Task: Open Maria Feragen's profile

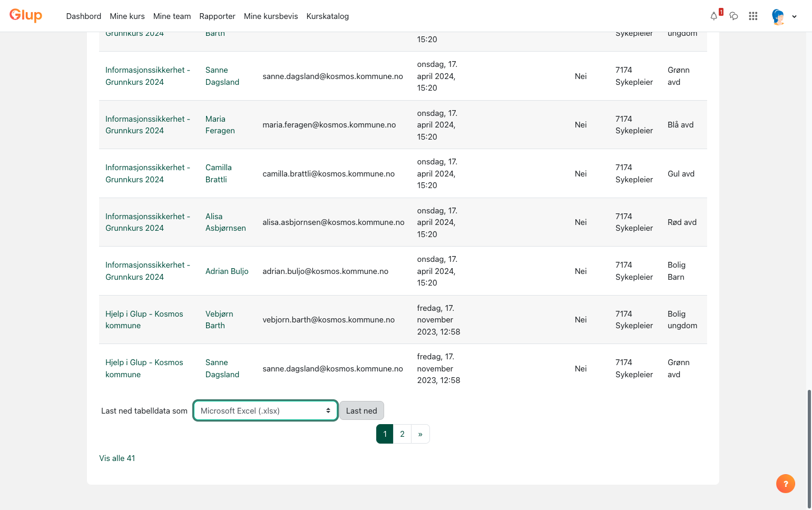Action: (220, 125)
